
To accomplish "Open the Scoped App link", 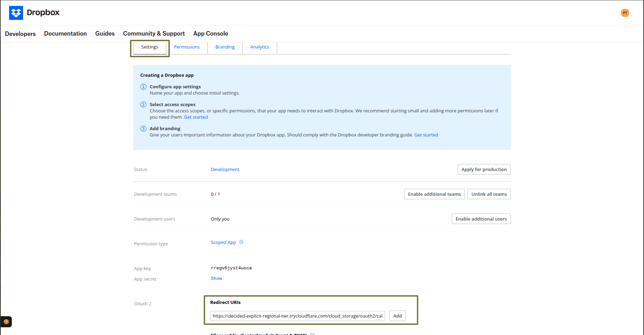I will [223, 242].
